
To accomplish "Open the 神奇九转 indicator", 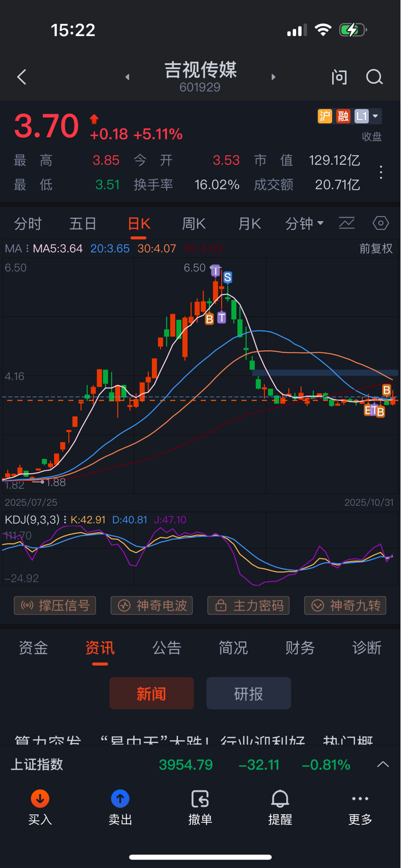I will [345, 606].
